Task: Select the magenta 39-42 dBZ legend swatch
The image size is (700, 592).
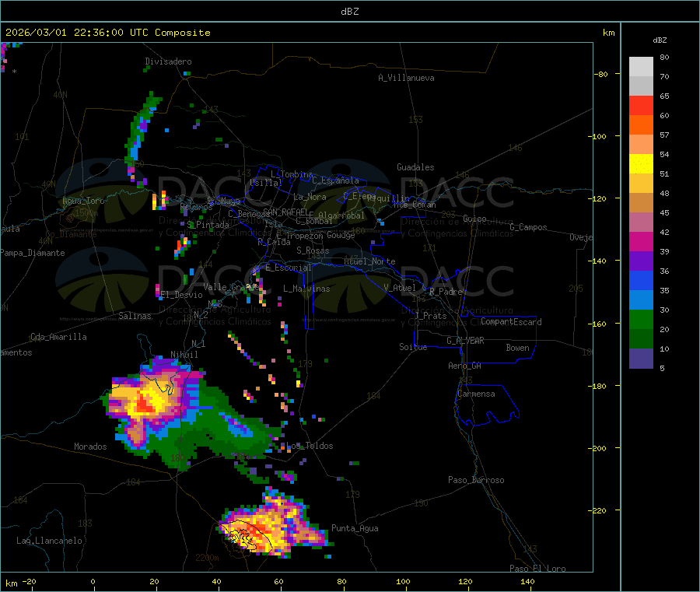Action: (x=641, y=241)
